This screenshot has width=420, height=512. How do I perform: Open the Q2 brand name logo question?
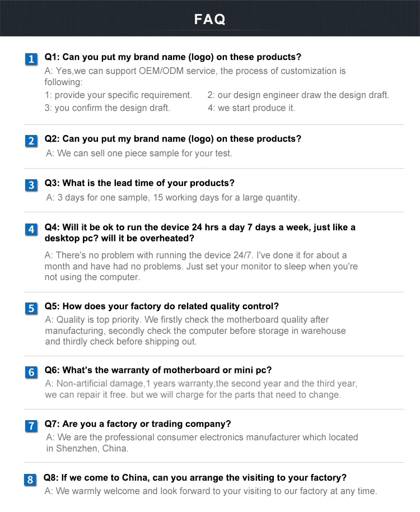coord(172,139)
